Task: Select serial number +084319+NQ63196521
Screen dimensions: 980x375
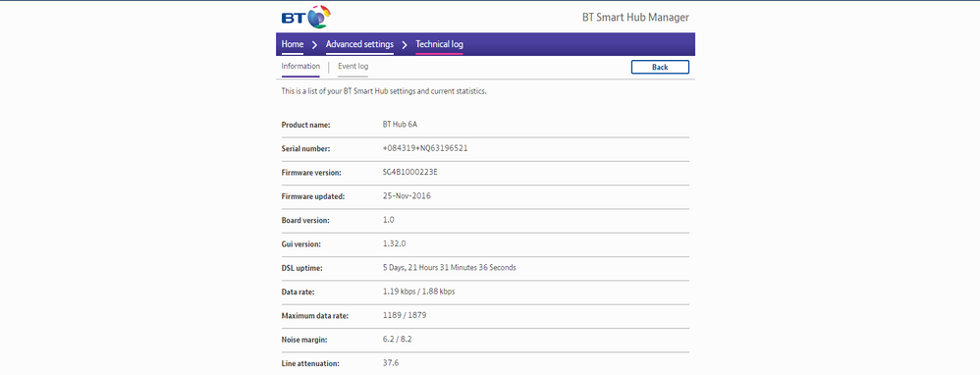Action: (425, 148)
